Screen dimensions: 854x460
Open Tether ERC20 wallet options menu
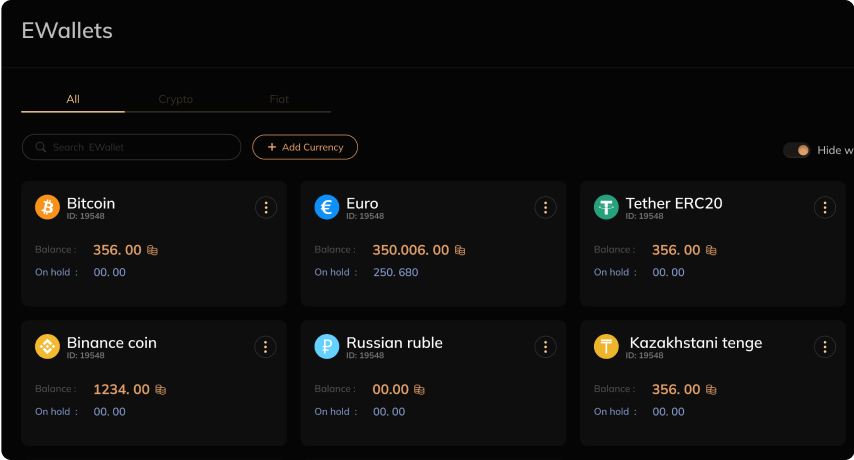coord(824,207)
